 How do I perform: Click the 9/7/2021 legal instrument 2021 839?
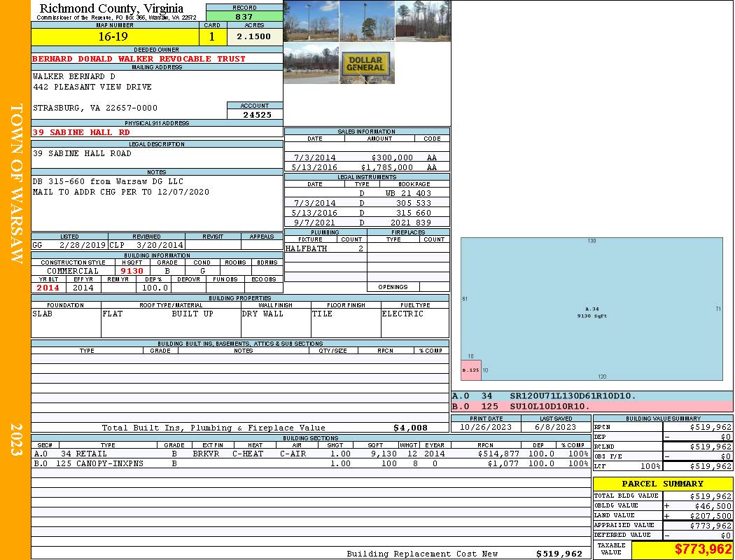[x=366, y=223]
